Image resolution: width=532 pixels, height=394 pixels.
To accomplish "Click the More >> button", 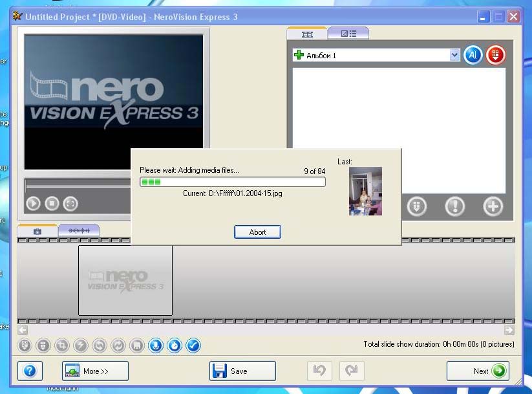I will click(95, 371).
